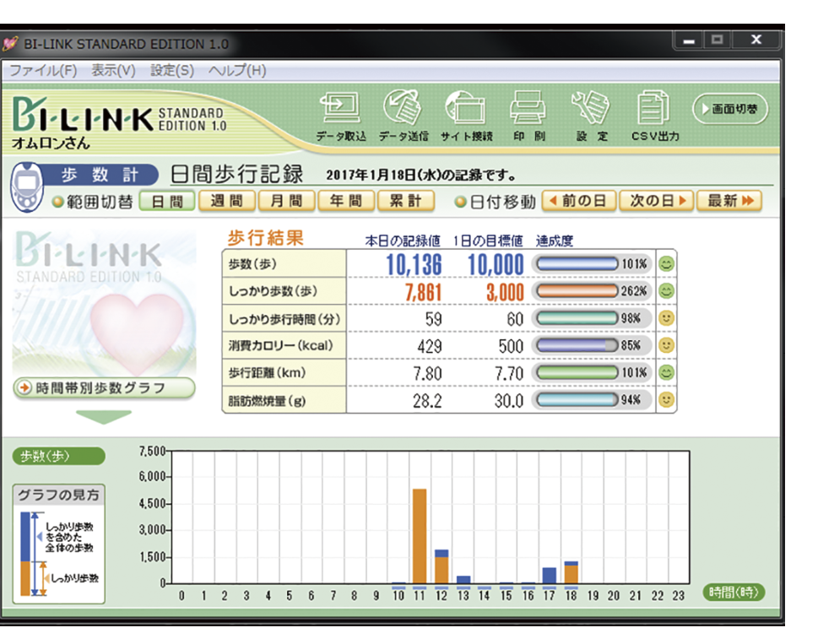The image size is (818, 644).
Task: Click the 脂肪燃焼量(g) row label
Action: 267,400
